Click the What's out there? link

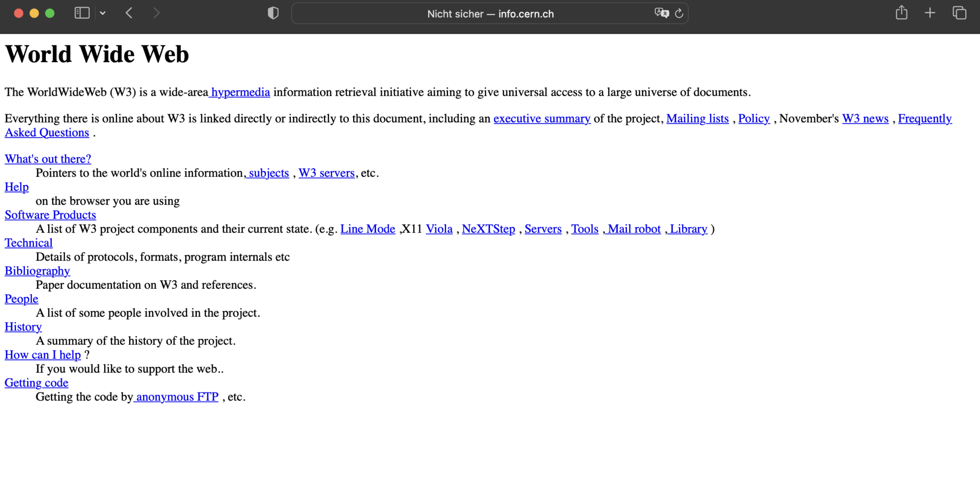click(x=48, y=159)
